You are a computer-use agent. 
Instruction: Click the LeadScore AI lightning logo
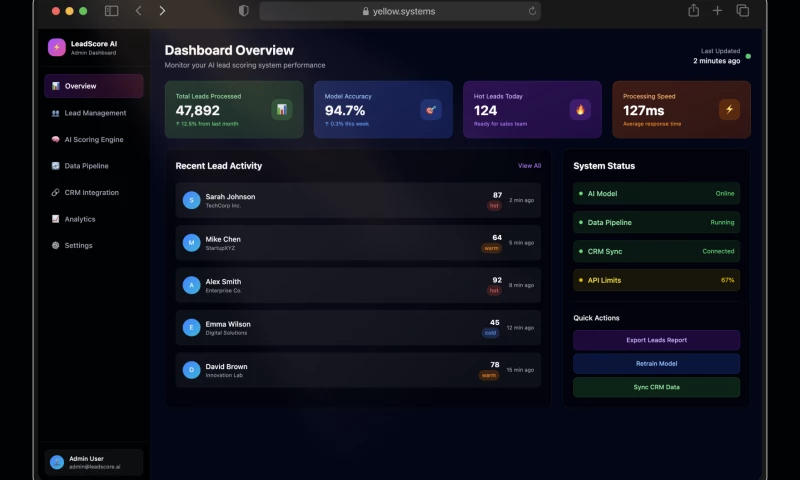click(x=57, y=47)
